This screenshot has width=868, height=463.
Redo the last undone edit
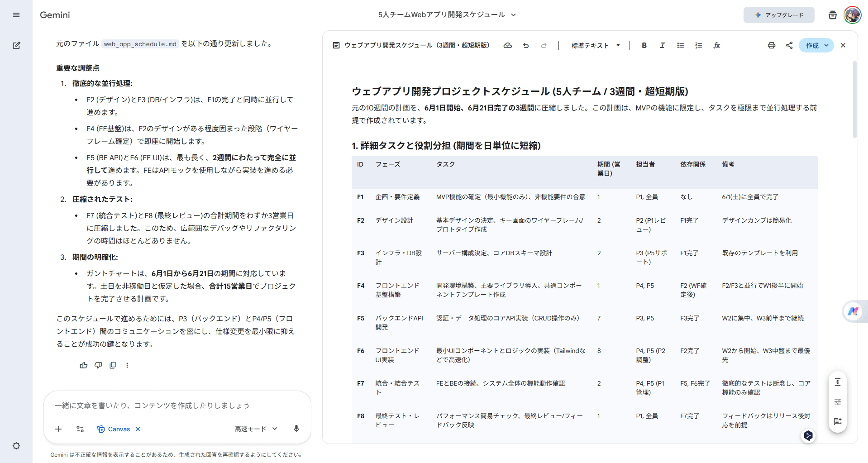point(544,45)
